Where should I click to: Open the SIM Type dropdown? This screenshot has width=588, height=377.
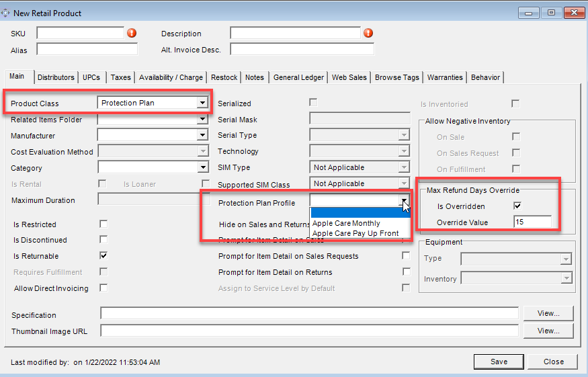click(404, 167)
